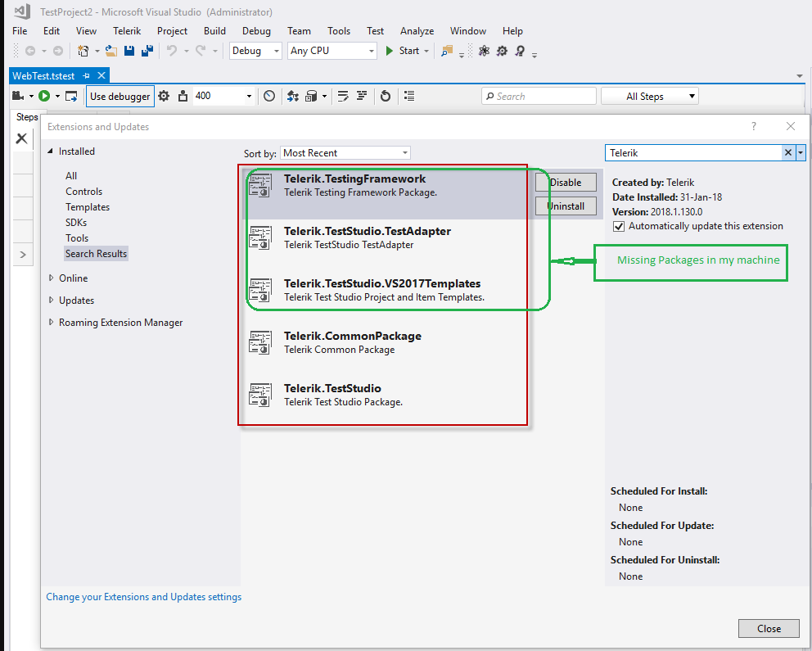
Task: Disable the Telerik.TestingFramework extension
Action: [566, 183]
